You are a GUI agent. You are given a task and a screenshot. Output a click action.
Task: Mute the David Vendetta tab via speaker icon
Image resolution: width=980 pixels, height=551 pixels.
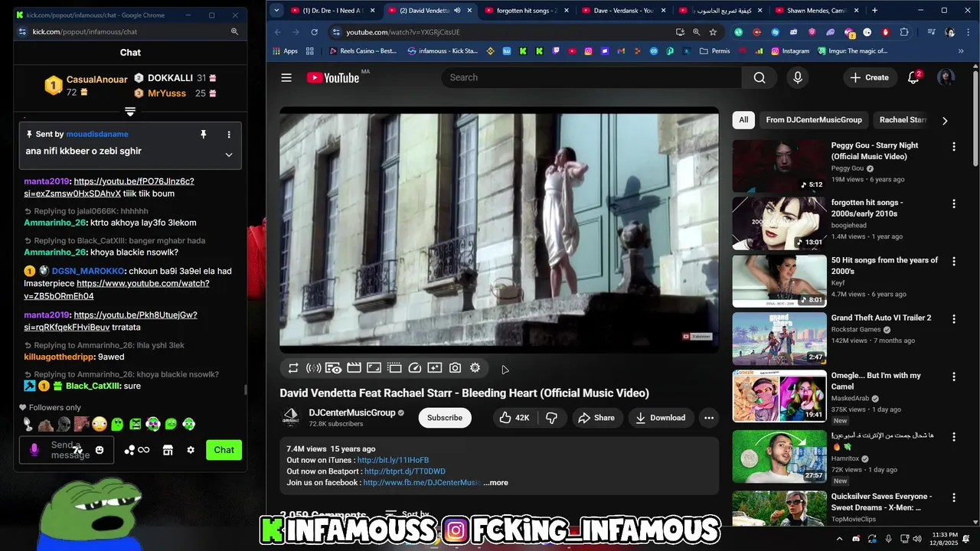pos(457,11)
